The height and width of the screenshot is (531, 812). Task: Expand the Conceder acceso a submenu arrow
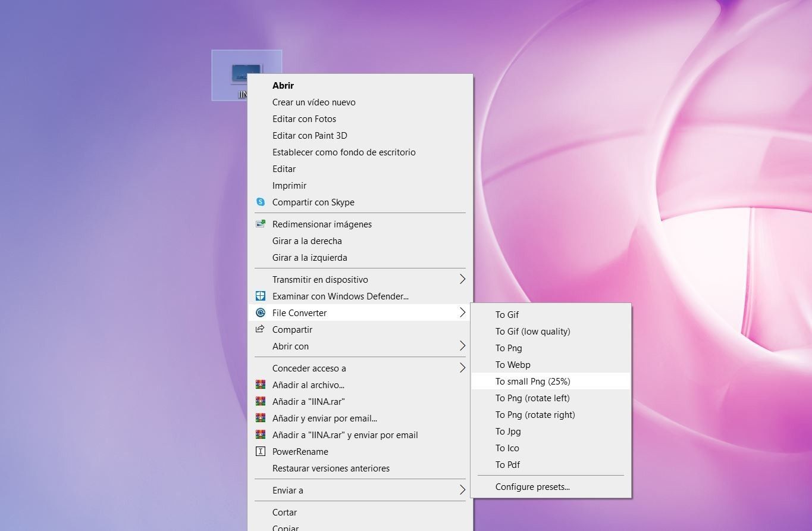pos(462,368)
